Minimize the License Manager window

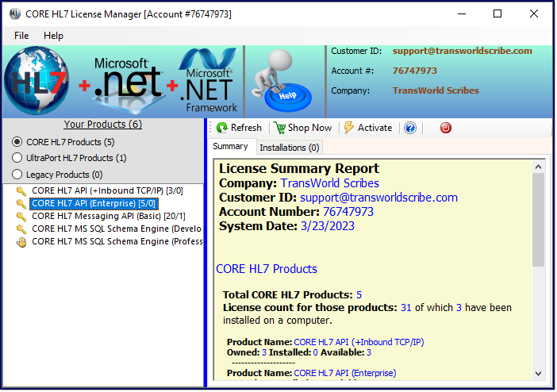462,13
